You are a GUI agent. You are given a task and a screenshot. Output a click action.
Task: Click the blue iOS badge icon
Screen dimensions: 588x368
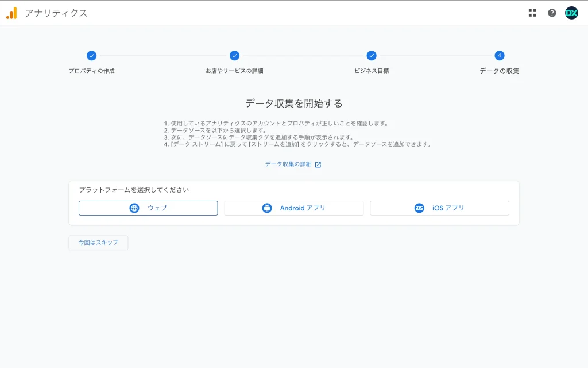coord(419,208)
